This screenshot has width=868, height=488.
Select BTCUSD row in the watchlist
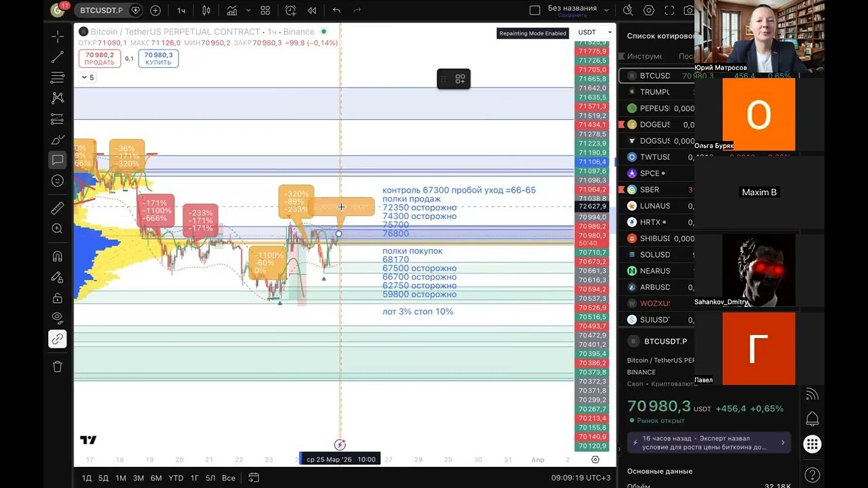[656, 76]
